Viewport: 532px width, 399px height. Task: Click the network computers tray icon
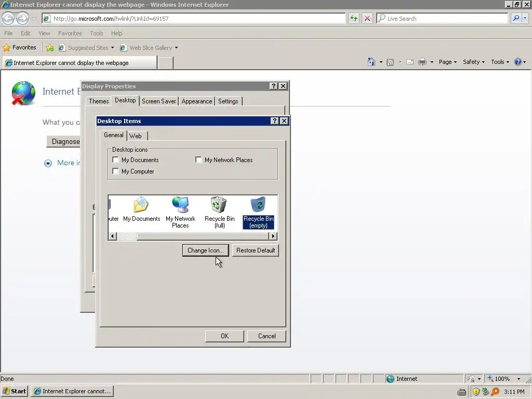pos(486,392)
